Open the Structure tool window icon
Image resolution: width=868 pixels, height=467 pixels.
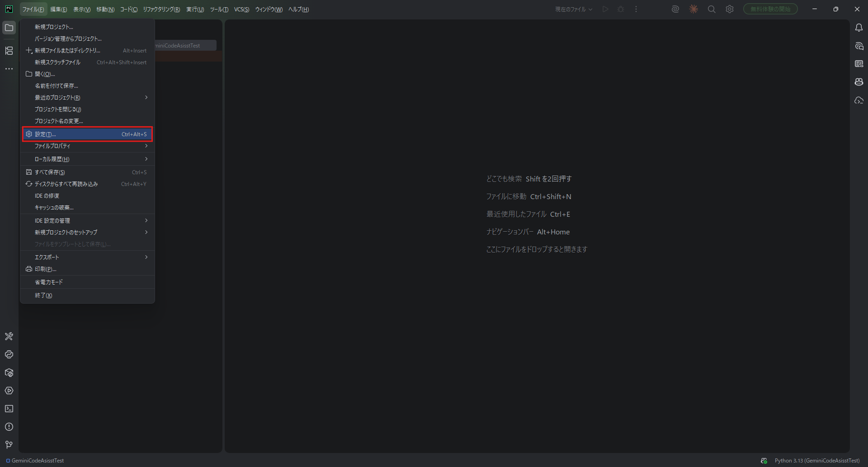[9, 51]
